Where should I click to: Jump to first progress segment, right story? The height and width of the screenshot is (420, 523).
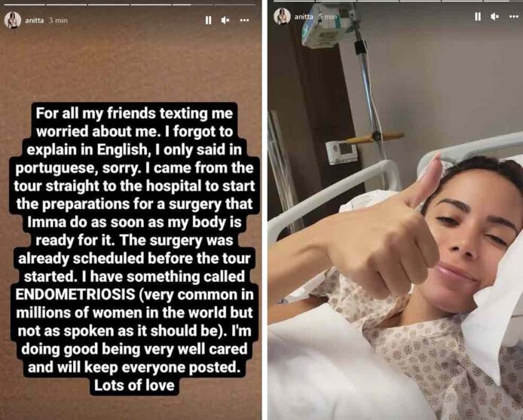click(x=294, y=1)
